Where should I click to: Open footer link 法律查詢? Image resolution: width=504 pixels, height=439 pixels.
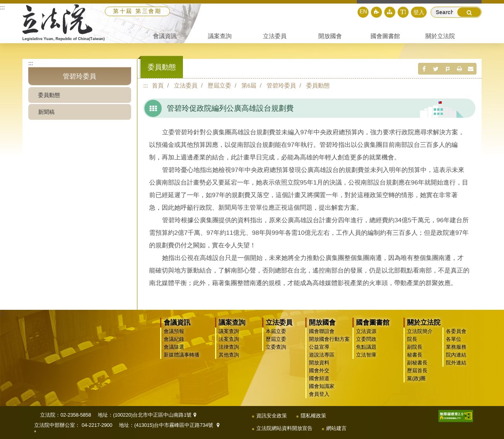coord(229,347)
